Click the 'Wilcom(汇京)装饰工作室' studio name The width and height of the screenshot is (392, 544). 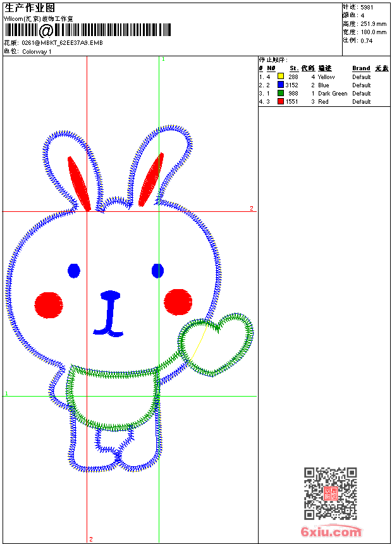pos(39,19)
